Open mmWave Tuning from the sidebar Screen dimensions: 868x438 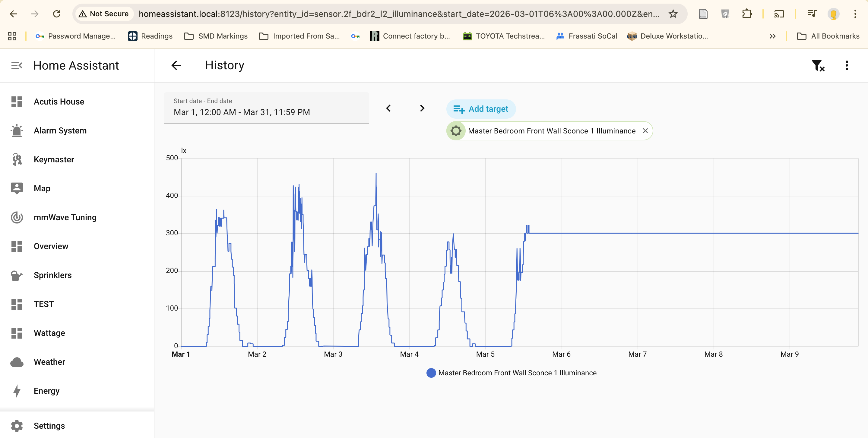click(65, 217)
